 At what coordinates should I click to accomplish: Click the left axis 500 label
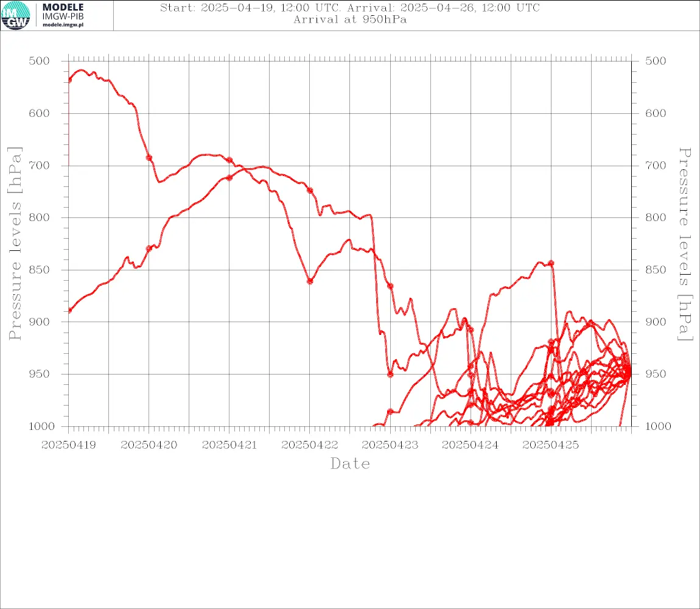coord(40,61)
